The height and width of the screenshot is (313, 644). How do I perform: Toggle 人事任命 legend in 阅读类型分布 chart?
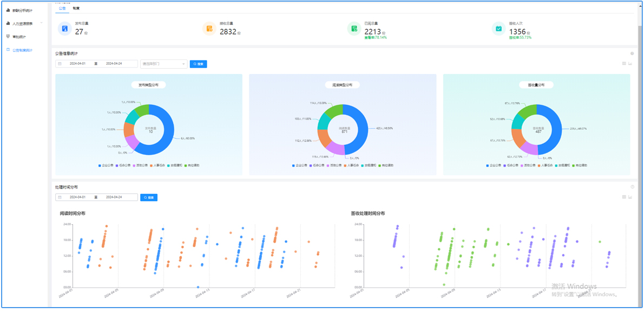[351, 165]
